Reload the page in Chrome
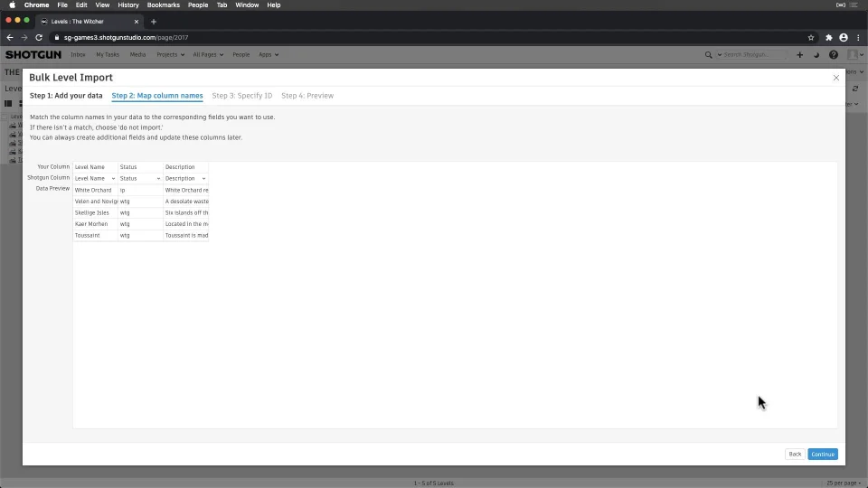The width and height of the screenshot is (868, 488). coord(39,38)
